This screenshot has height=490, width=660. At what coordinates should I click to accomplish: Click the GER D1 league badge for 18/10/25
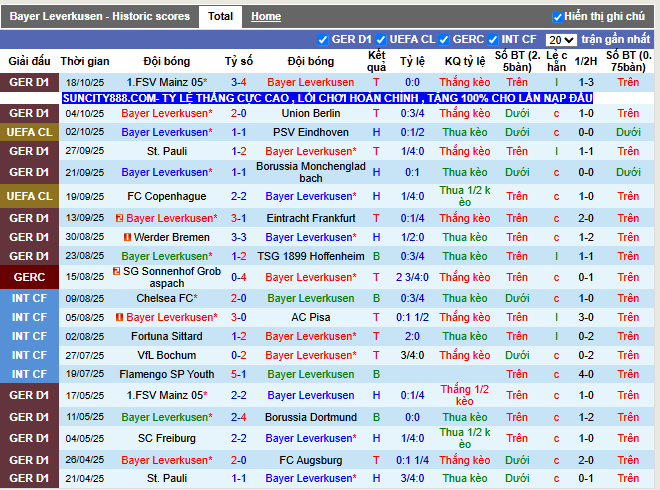pyautogui.click(x=29, y=82)
